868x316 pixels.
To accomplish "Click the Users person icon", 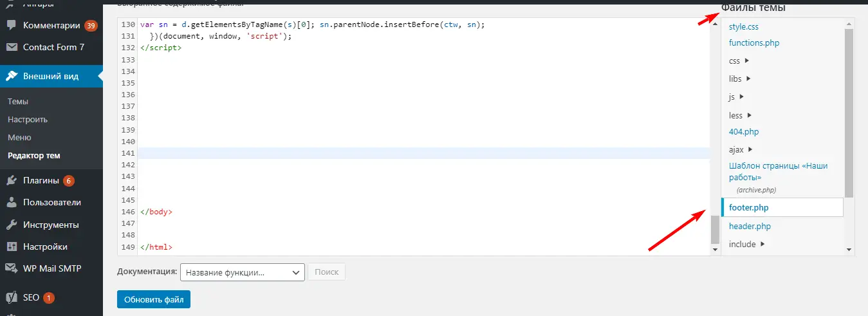I will coord(12,202).
